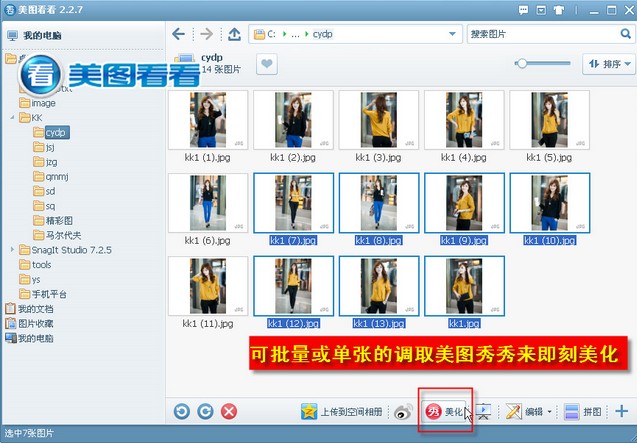Select the KK folder

31,118
